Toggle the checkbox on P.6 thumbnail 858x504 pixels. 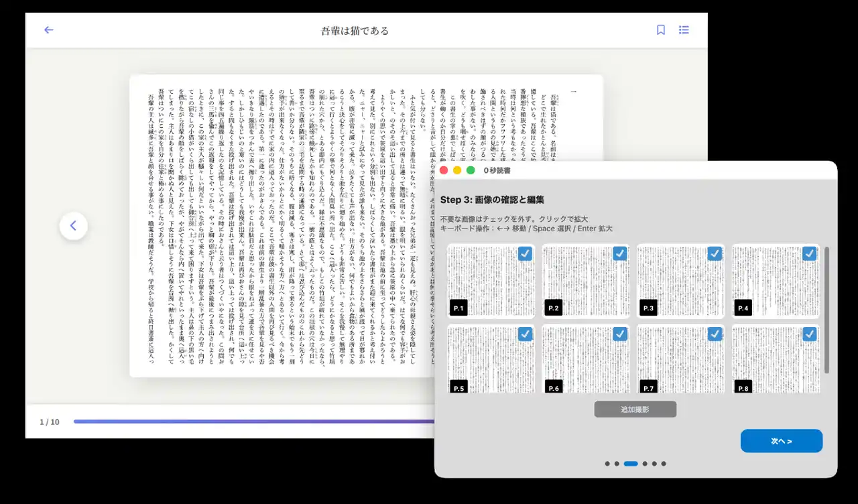coord(620,334)
